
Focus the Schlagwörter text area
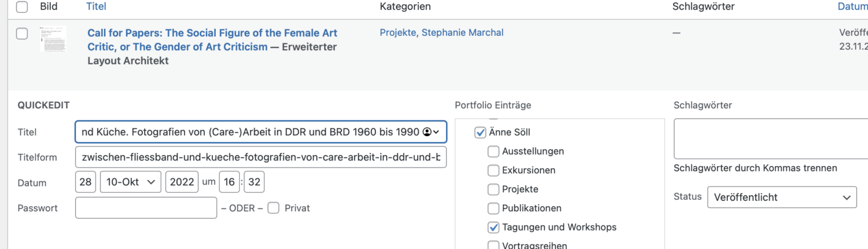[771, 138]
